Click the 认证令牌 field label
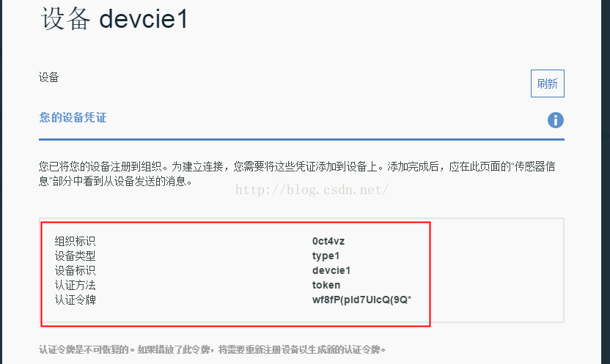Image resolution: width=610 pixels, height=364 pixels. 75,300
